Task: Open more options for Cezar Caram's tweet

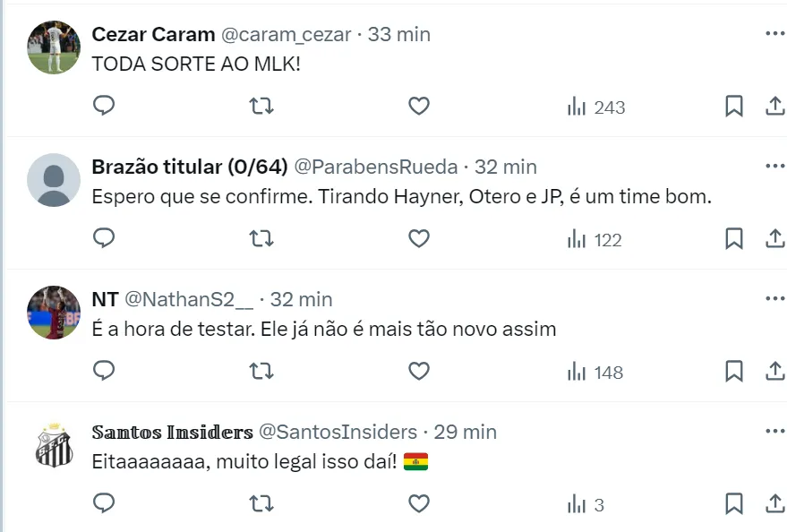Action: pyautogui.click(x=774, y=33)
